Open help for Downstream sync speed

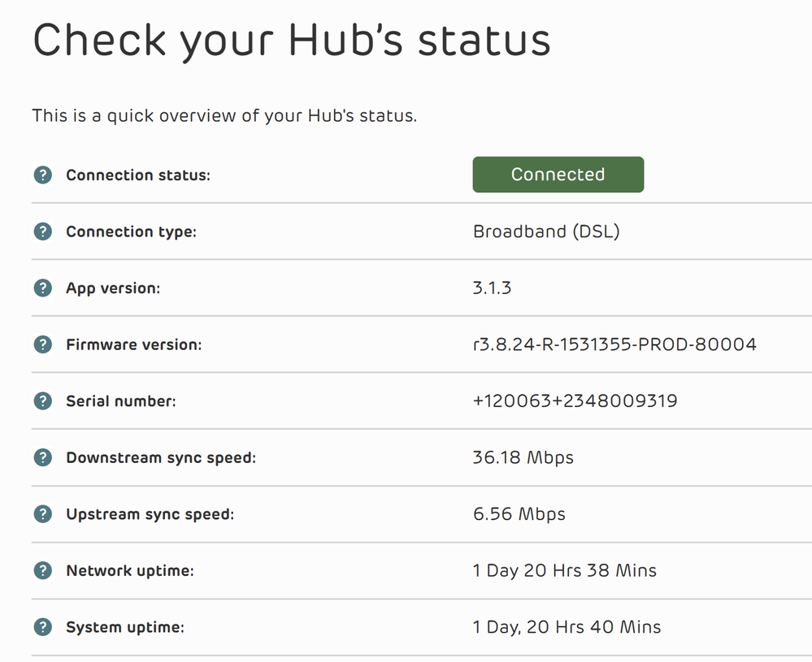pyautogui.click(x=42, y=458)
